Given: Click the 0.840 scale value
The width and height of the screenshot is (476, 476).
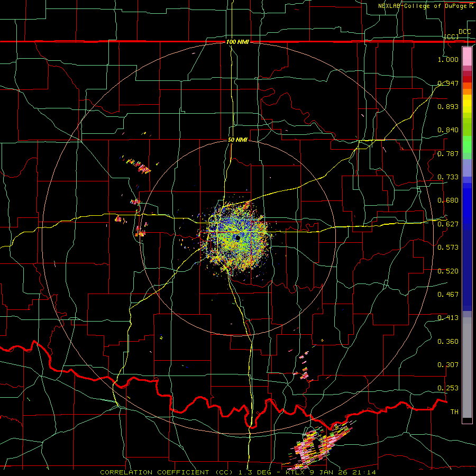Looking at the screenshot, I should 448,130.
